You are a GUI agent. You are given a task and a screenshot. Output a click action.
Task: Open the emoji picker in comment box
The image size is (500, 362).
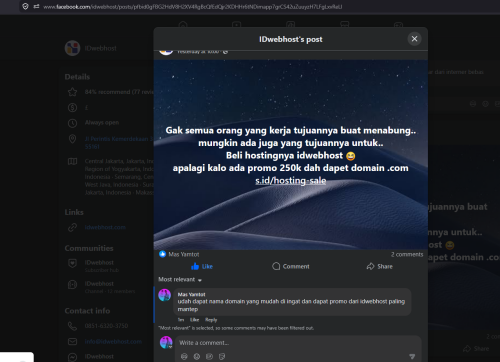point(197,357)
